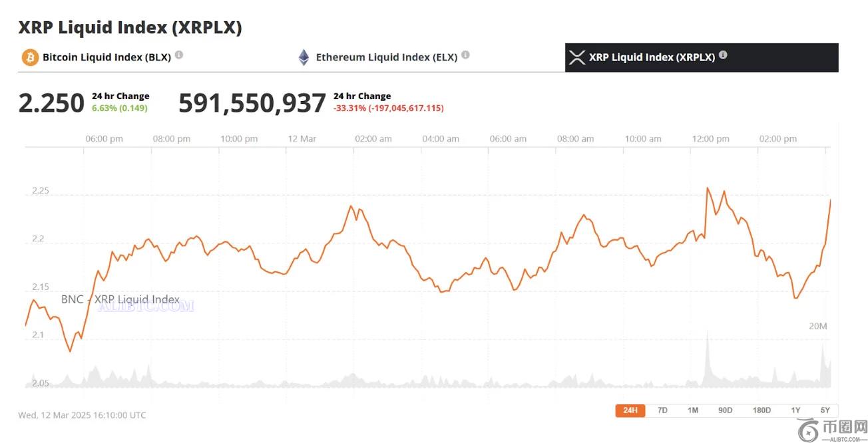Screen dimensions: 868x443
Task: Select the 24H time range
Action: tap(630, 410)
